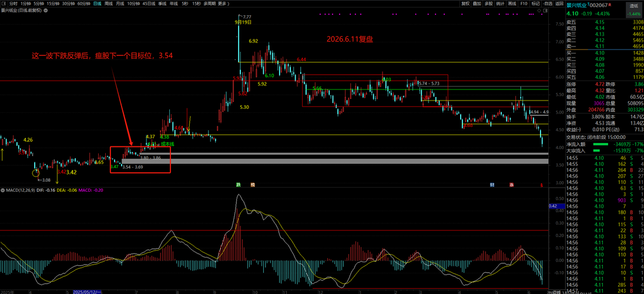Image resolution: width=644 pixels, height=294 pixels.
Task: Click the blue 财 event marker icon
Action: (x=492, y=185)
